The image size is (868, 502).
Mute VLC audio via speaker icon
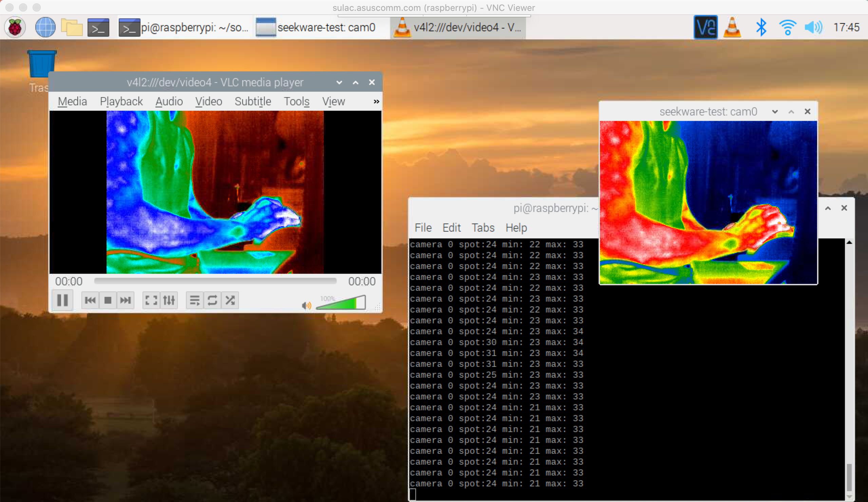point(306,305)
